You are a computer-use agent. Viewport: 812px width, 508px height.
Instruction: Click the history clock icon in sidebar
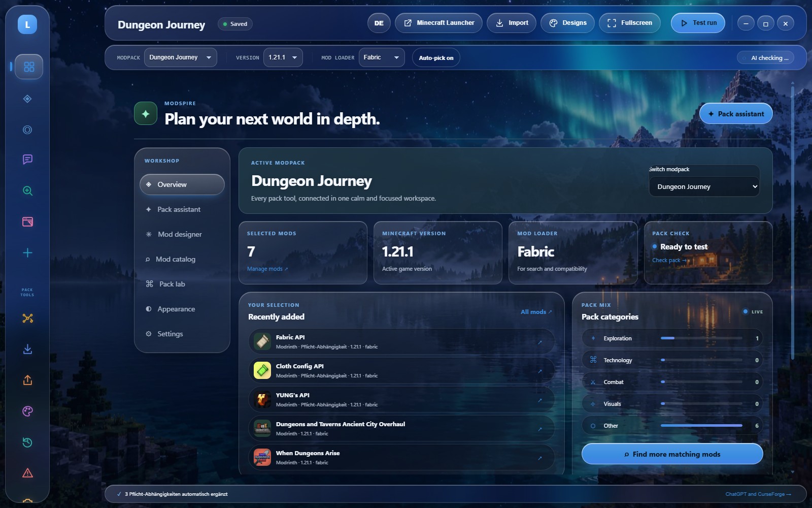pos(28,442)
